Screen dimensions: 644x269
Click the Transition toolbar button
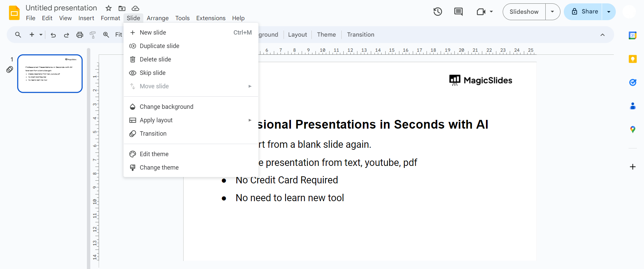point(360,35)
